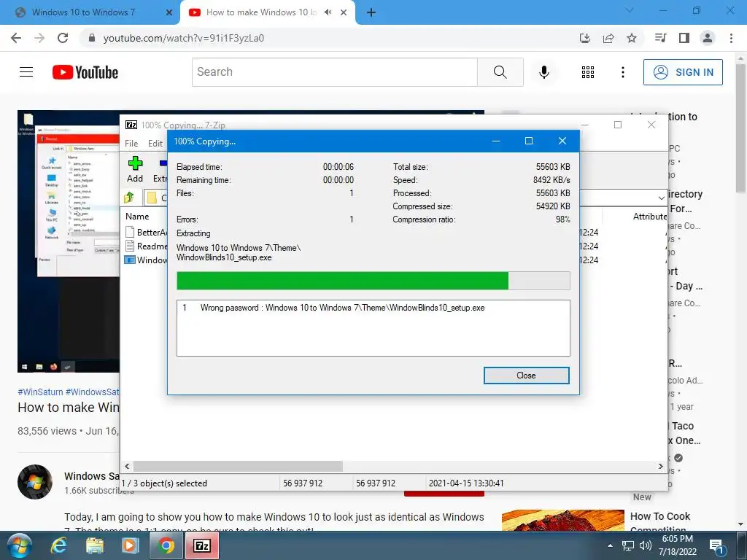Open Windows Media Player from taskbar
Image resolution: width=747 pixels, height=560 pixels.
pyautogui.click(x=130, y=545)
